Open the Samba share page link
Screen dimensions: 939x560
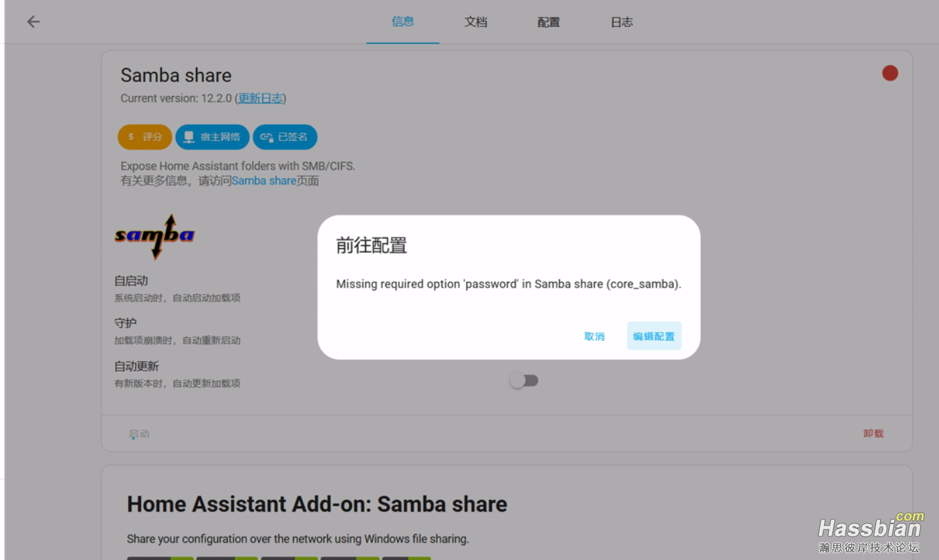pyautogui.click(x=264, y=180)
